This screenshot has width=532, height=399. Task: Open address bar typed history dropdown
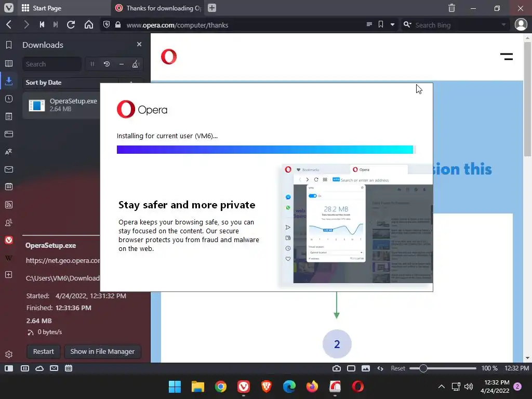coord(393,25)
